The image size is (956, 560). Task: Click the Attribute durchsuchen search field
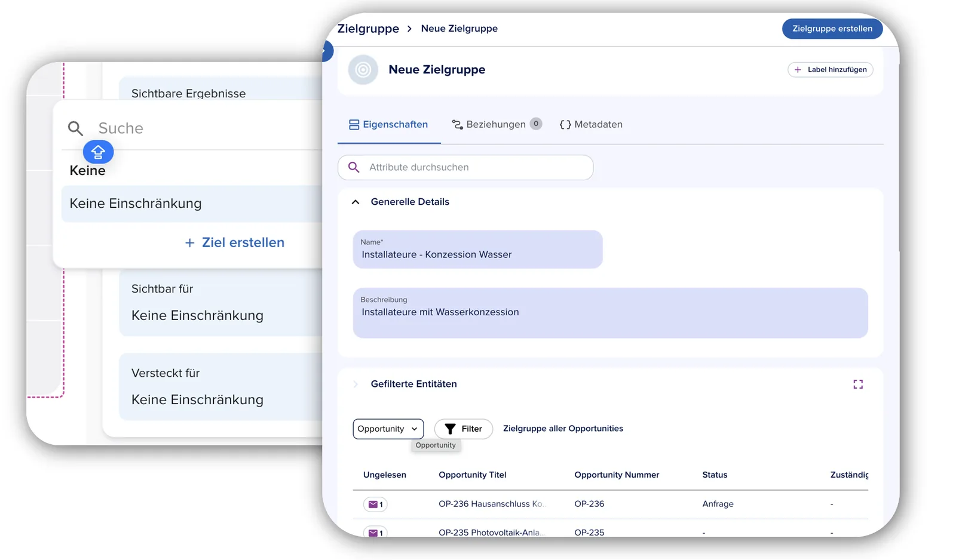coord(465,168)
